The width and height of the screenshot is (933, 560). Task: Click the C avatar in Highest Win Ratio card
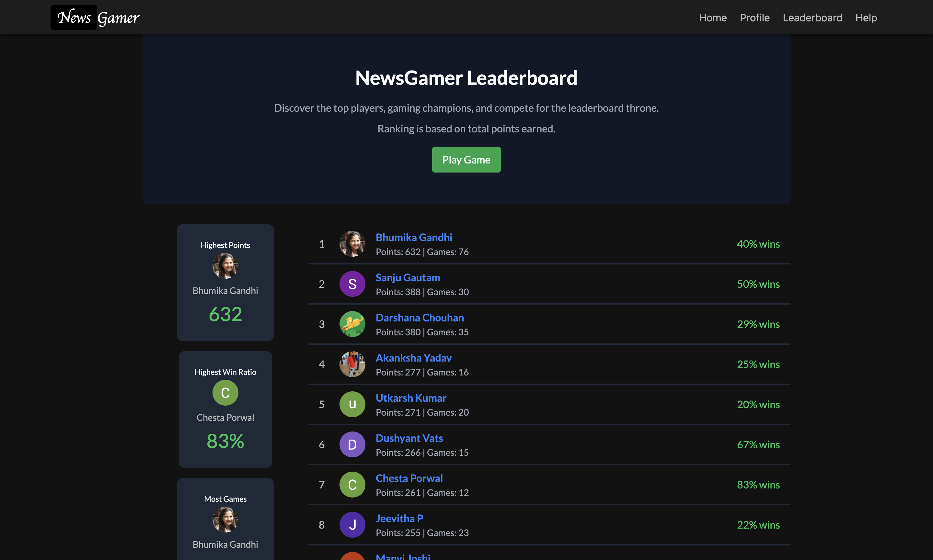[225, 392]
